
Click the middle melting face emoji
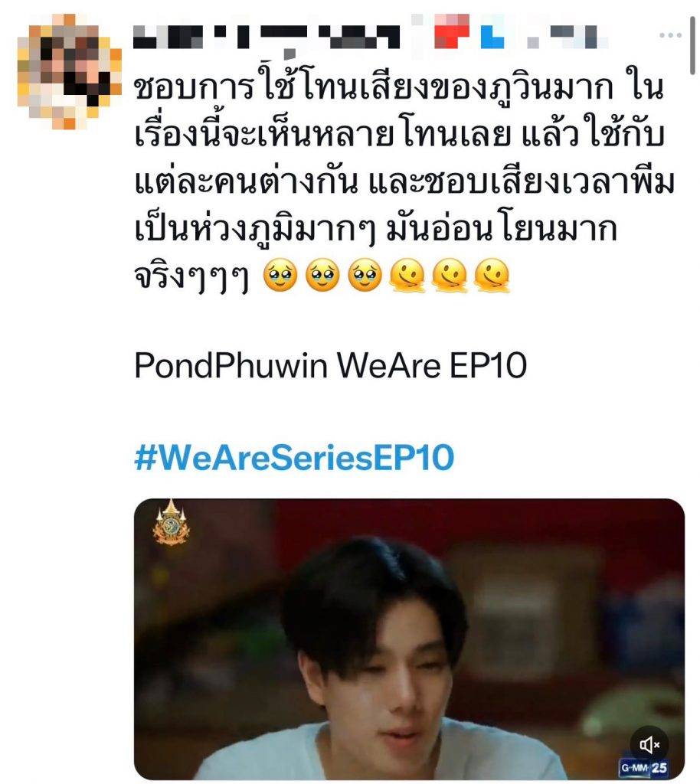point(450,276)
